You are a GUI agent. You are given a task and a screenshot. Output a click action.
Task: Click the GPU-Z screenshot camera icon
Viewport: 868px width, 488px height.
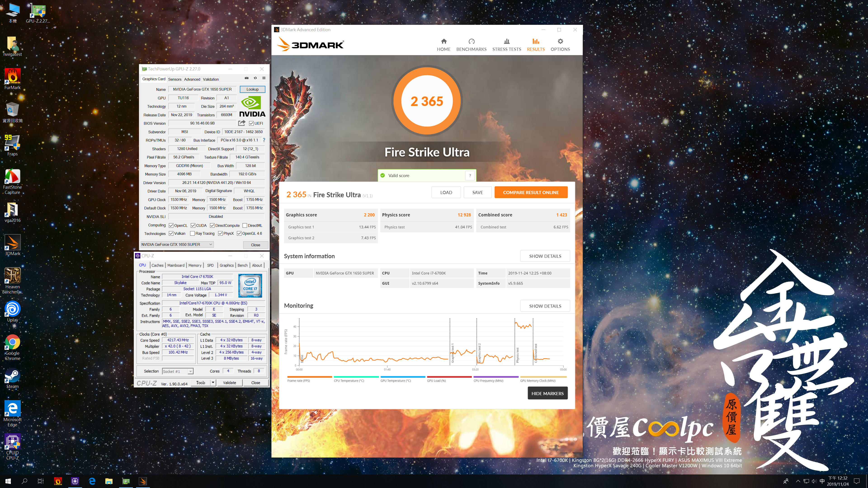point(246,78)
